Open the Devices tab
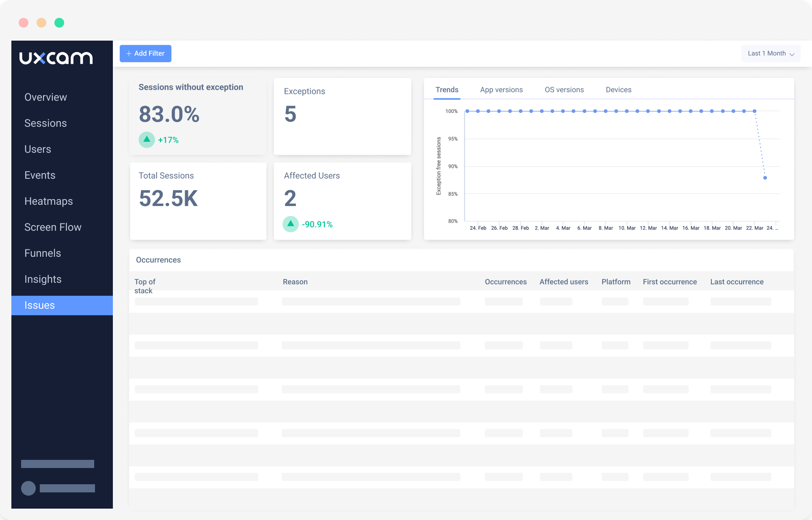This screenshot has height=520, width=812. tap(618, 90)
